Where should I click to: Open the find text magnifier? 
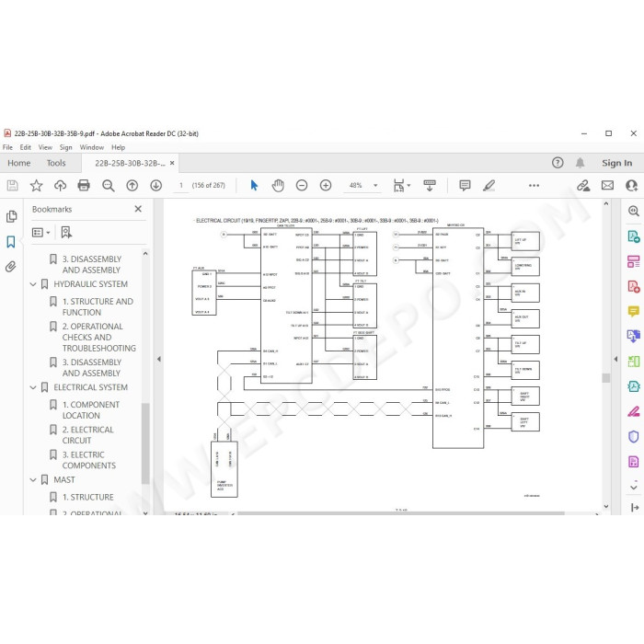(x=108, y=186)
